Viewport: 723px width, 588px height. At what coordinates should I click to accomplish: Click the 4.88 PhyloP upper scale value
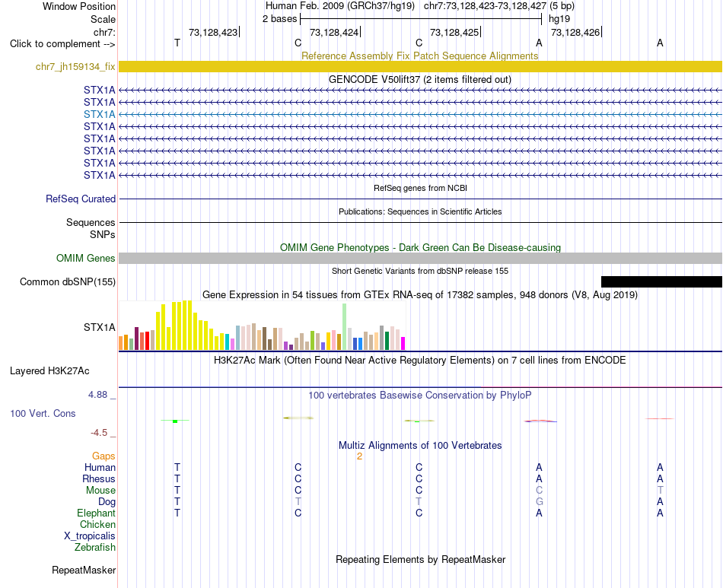click(x=97, y=395)
